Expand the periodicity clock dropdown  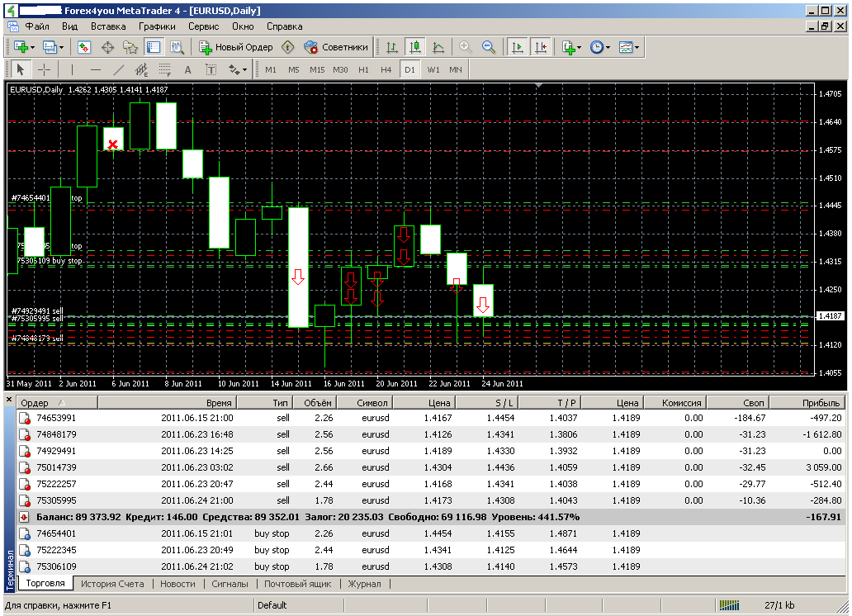click(x=608, y=47)
